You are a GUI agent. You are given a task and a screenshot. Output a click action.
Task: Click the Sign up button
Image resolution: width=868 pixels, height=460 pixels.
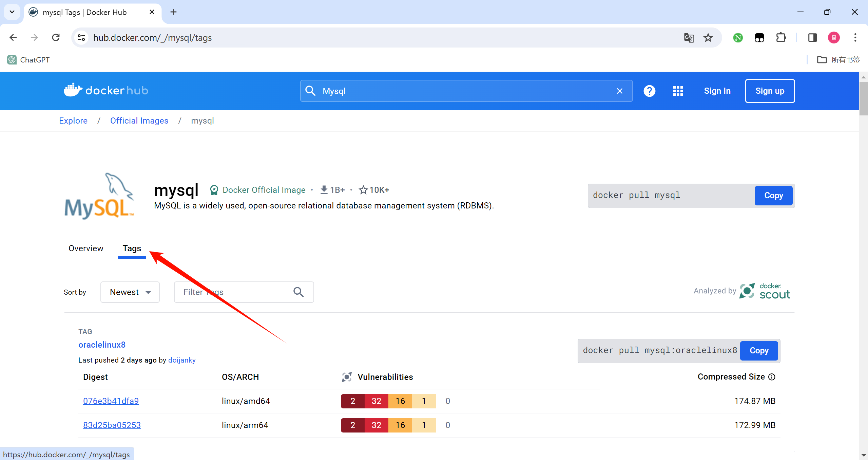coord(770,91)
